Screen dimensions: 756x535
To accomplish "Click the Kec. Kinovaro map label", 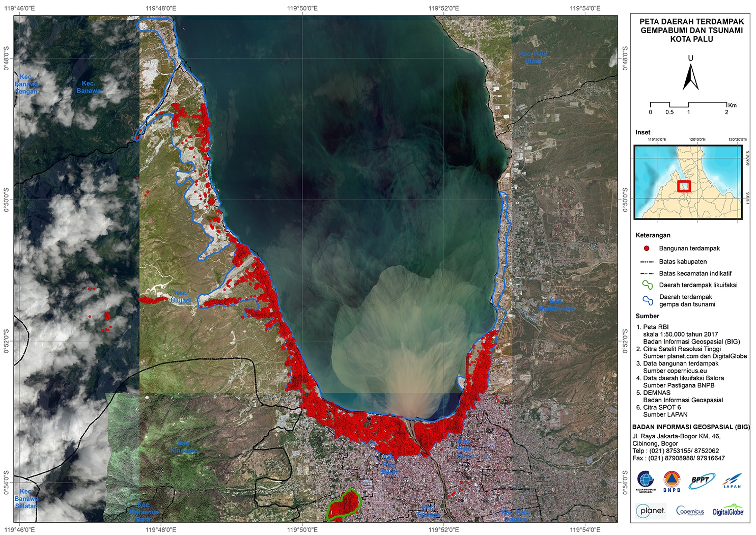I will pyautogui.click(x=184, y=447).
